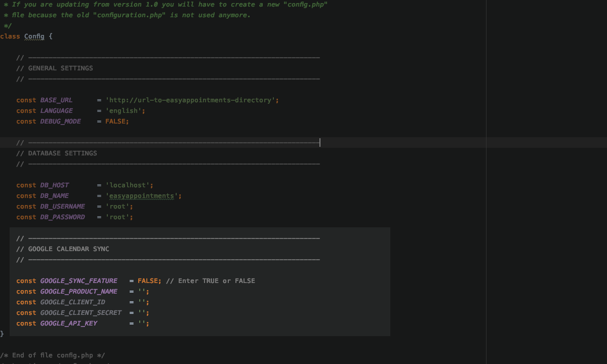
Task: Place cursor on GENERAL SETTINGS comment
Action: [x=60, y=68]
